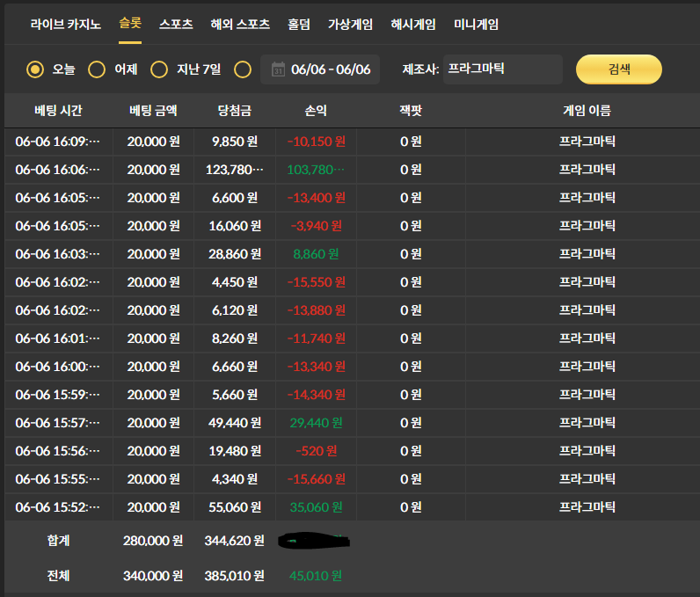The height and width of the screenshot is (597, 700).
Task: Open the 라이브 카지노 tab
Action: [66, 24]
